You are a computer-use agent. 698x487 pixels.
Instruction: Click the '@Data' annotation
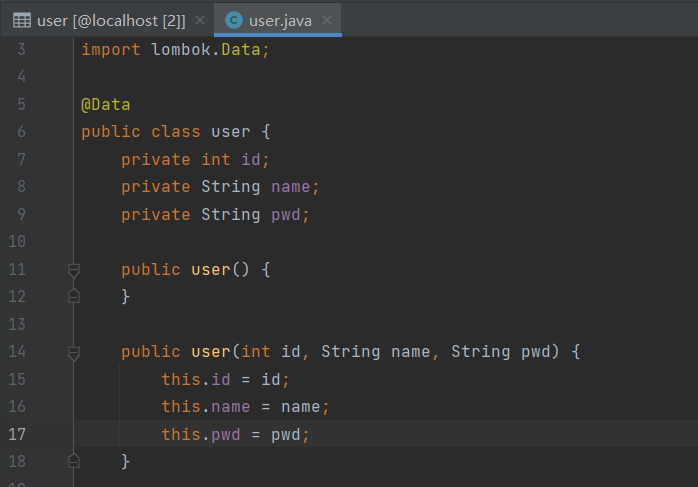[x=106, y=105]
